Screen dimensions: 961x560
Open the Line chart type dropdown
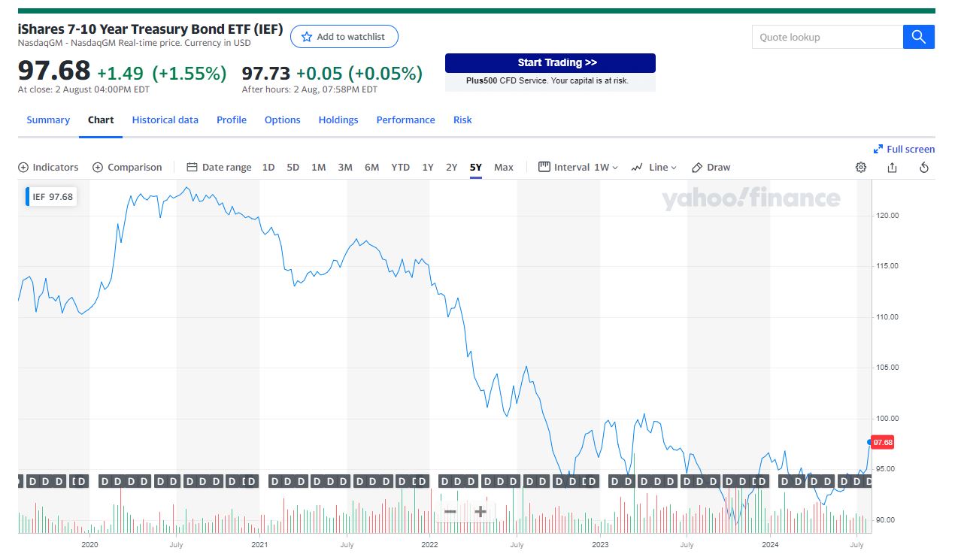click(x=654, y=168)
